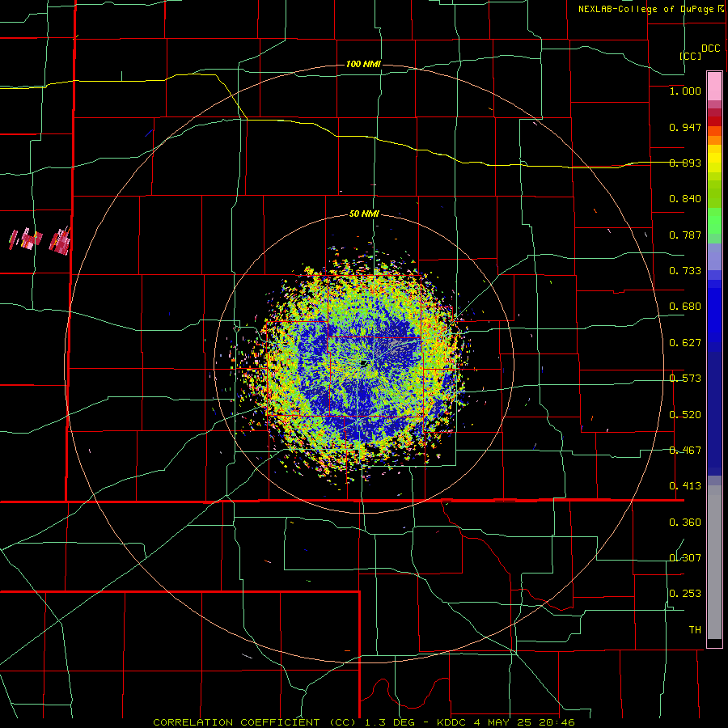This screenshot has width=728, height=728.
Task: Select the 0.307 scale value
Action: pos(685,557)
